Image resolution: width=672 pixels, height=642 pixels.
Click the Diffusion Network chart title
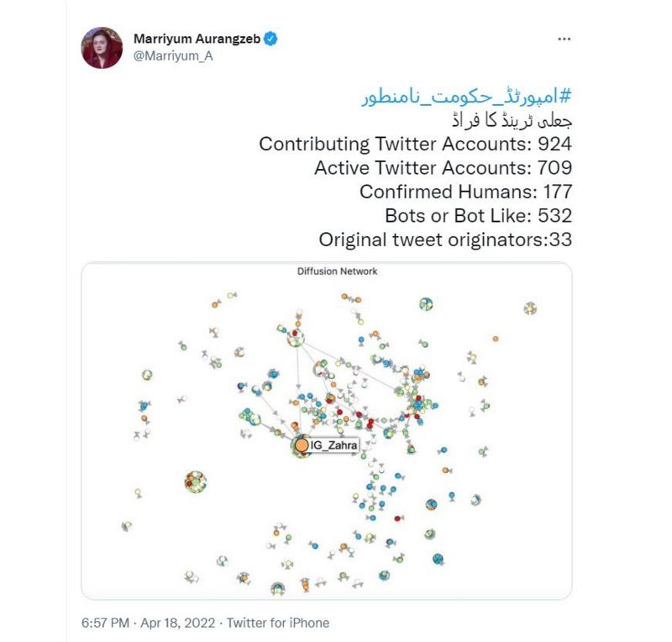tap(337, 271)
